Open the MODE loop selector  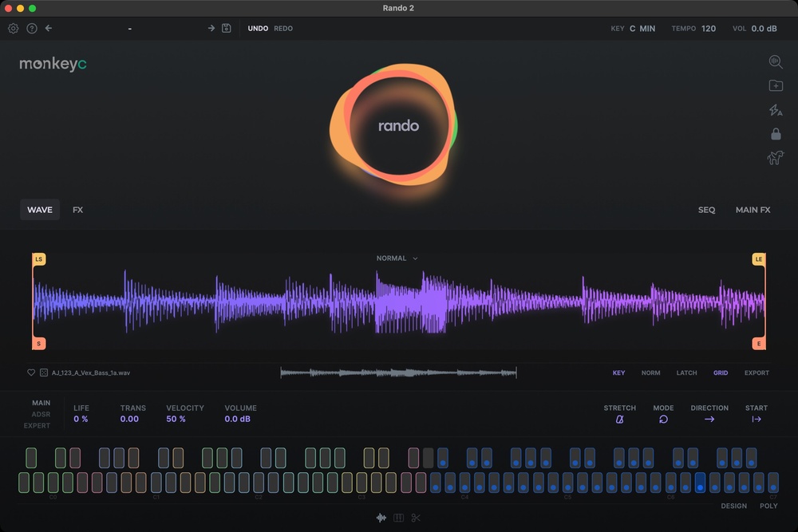pos(663,419)
